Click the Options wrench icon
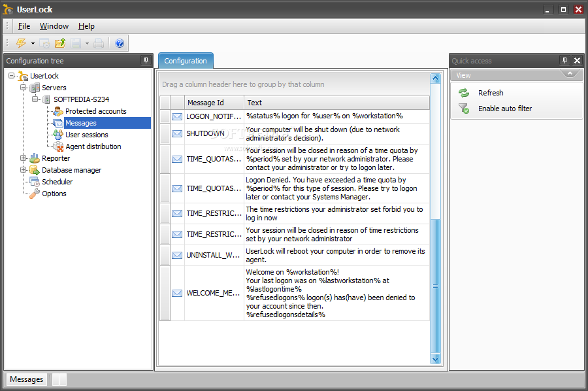588x391 pixels. (35, 194)
